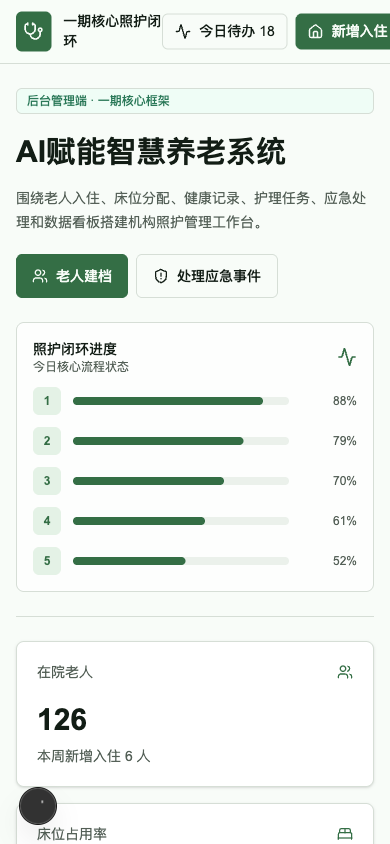Image resolution: width=390 pixels, height=844 pixels.
Task: Click the pulse icon in 今日待办 button
Action: click(183, 32)
